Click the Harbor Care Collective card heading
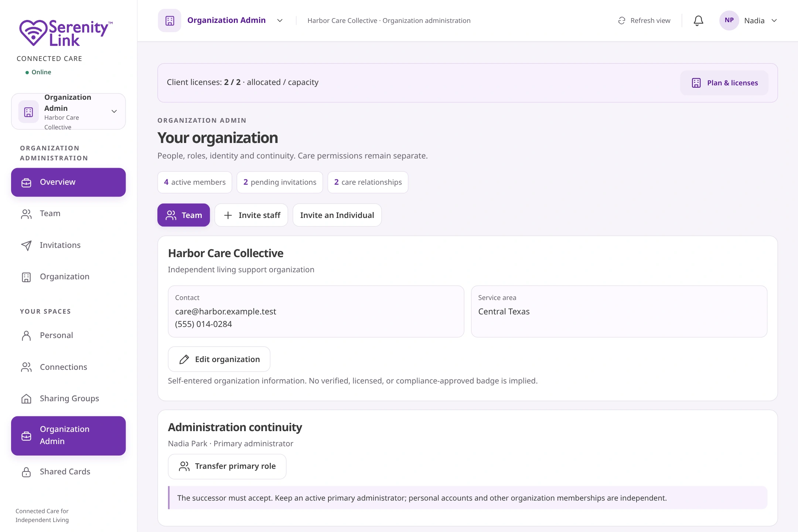The image size is (798, 532). pos(225,253)
